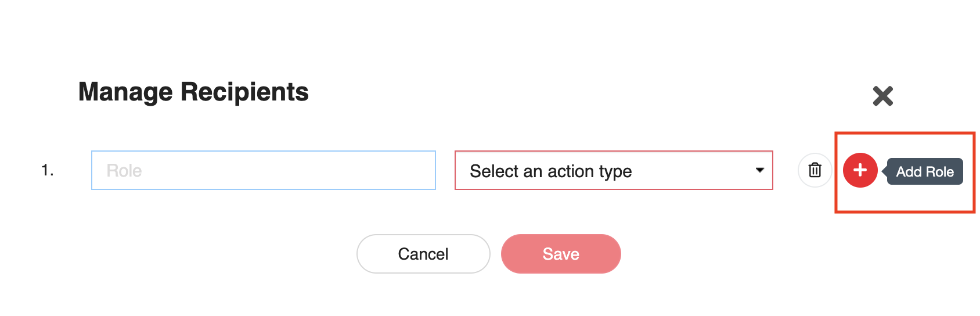Viewport: 980px width, 316px height.
Task: Click the pink Save button
Action: coord(560,254)
